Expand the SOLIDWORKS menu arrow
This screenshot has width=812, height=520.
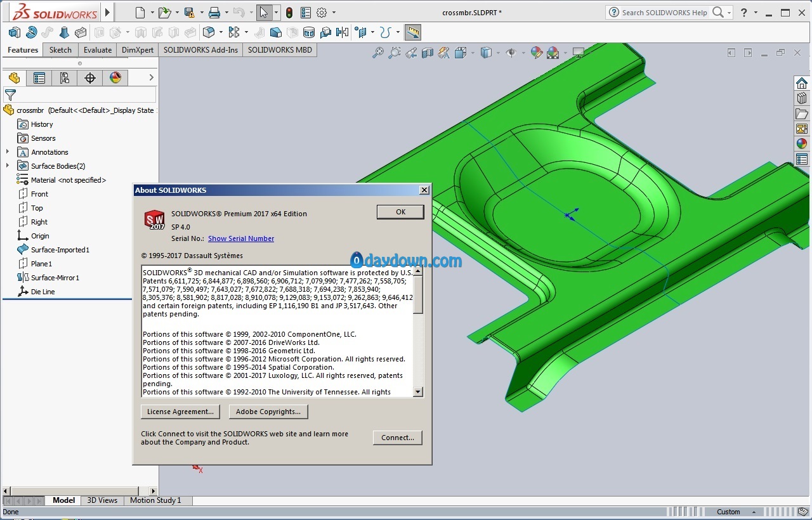[107, 12]
